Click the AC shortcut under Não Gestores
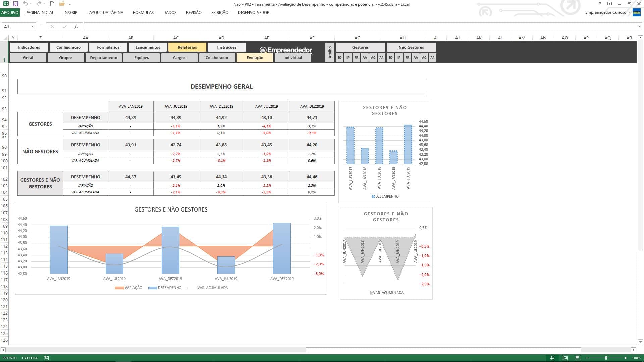644x362 pixels. tap(424, 58)
